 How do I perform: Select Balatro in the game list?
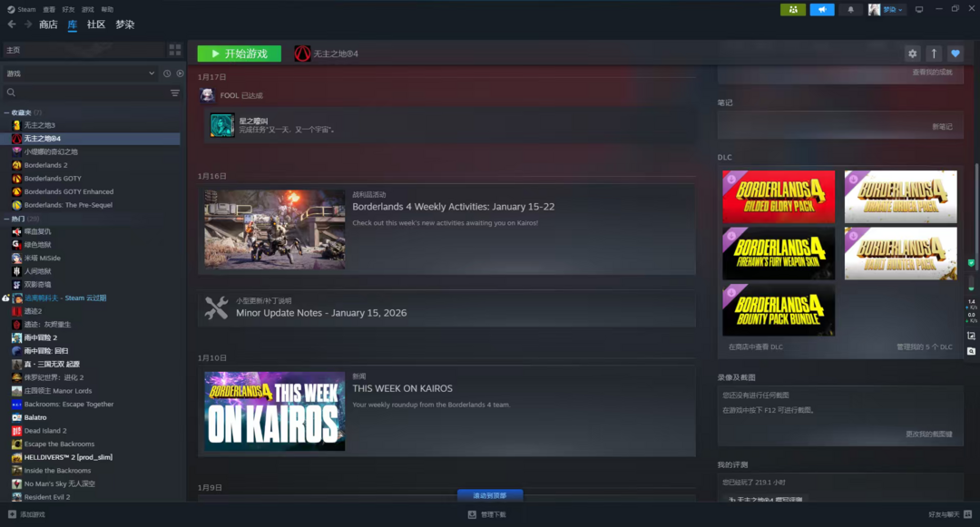(x=34, y=417)
